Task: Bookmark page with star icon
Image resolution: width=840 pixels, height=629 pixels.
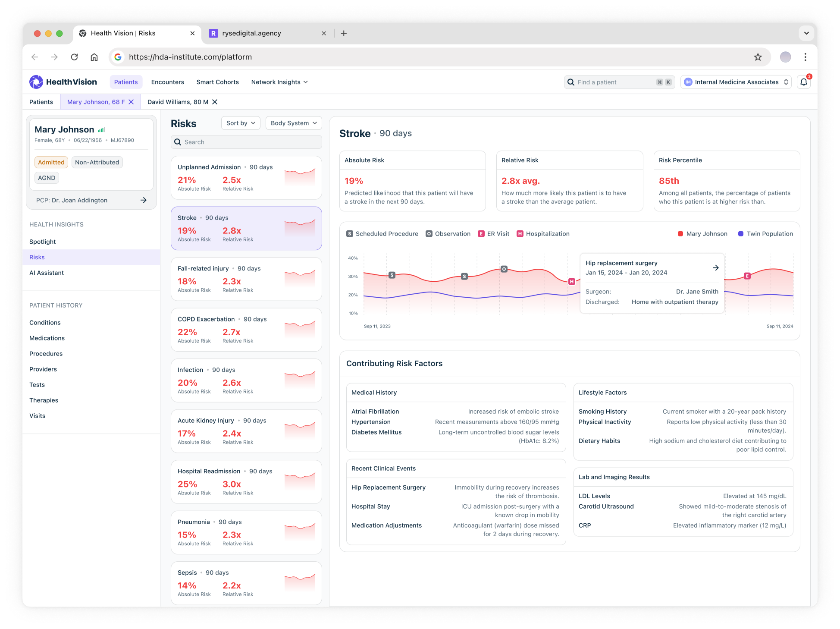Action: (758, 57)
